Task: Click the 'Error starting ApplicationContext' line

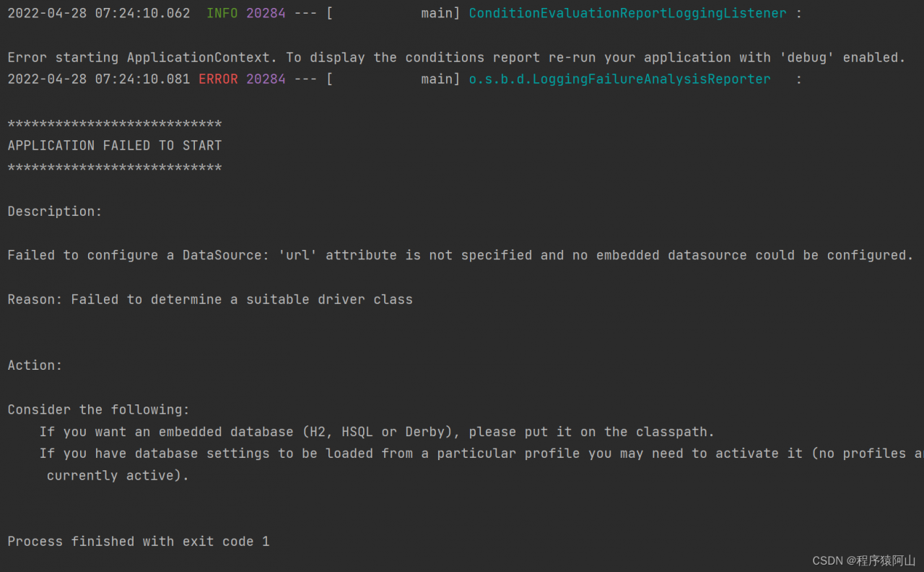Action: (x=456, y=57)
